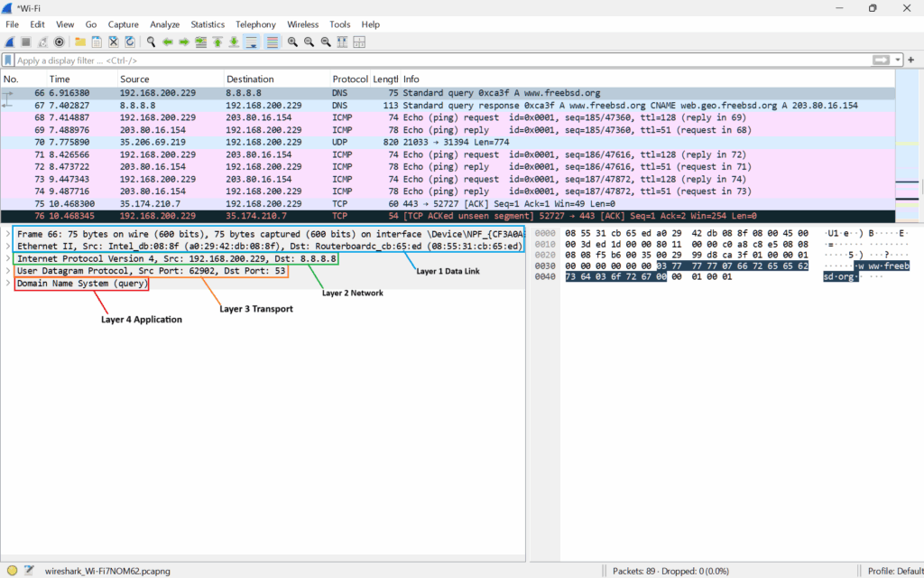Expand User Datagram Protocol details
This screenshot has width=924, height=578.
tap(7, 271)
